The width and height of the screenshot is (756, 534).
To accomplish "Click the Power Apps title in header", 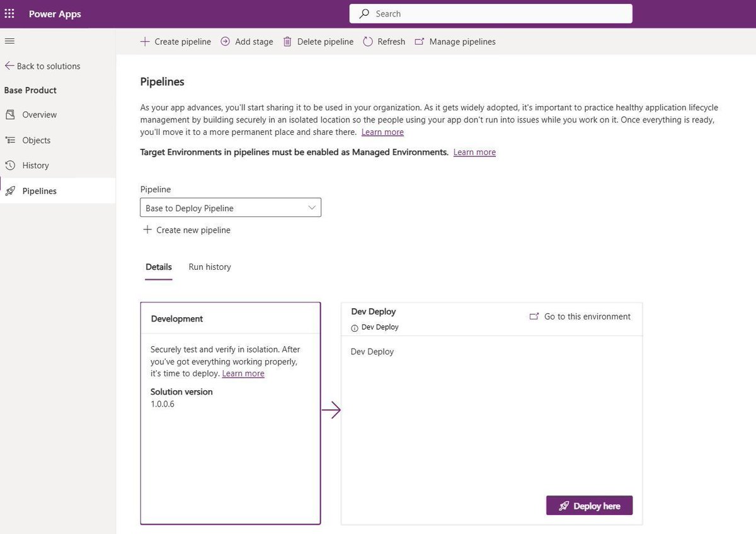I will tap(55, 14).
